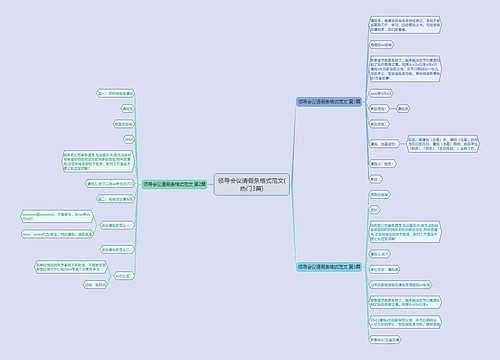Click bottom node of 第3篇 branch

coord(385,340)
